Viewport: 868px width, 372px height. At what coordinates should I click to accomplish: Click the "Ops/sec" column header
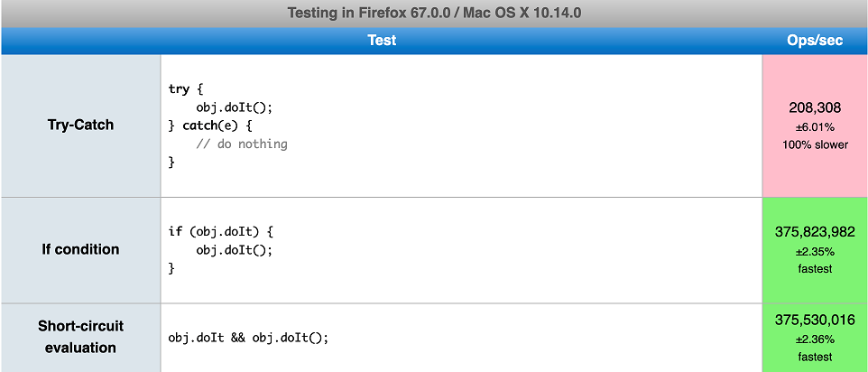coord(815,41)
